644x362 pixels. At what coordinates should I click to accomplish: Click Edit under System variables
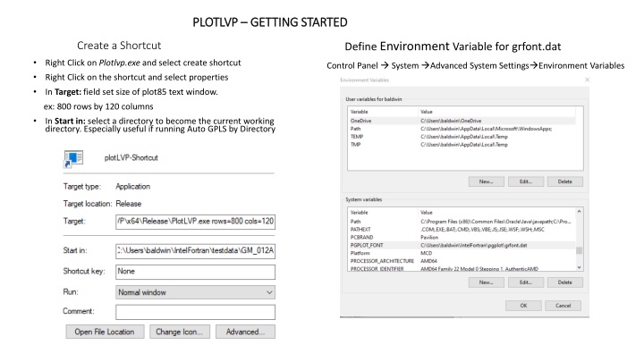coord(526,282)
